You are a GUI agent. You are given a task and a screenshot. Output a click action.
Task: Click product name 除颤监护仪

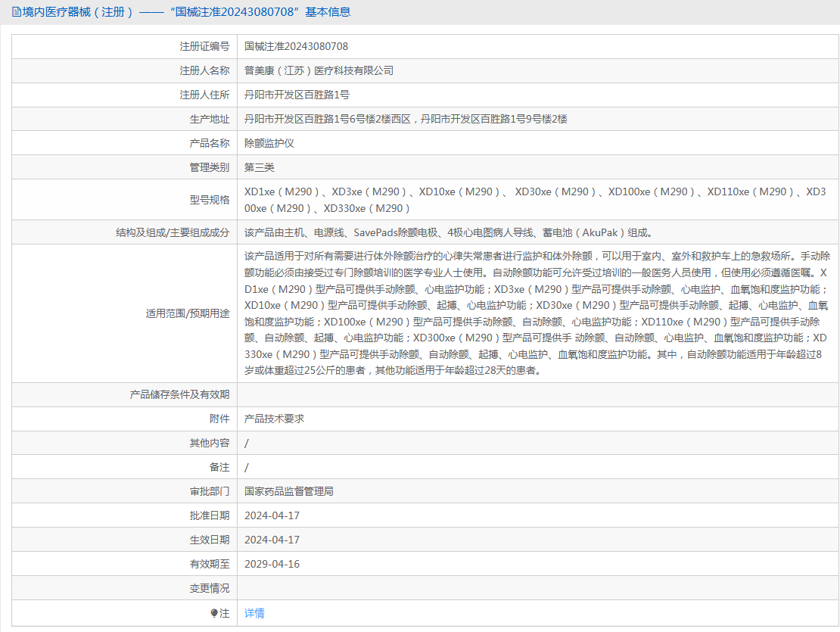point(269,143)
